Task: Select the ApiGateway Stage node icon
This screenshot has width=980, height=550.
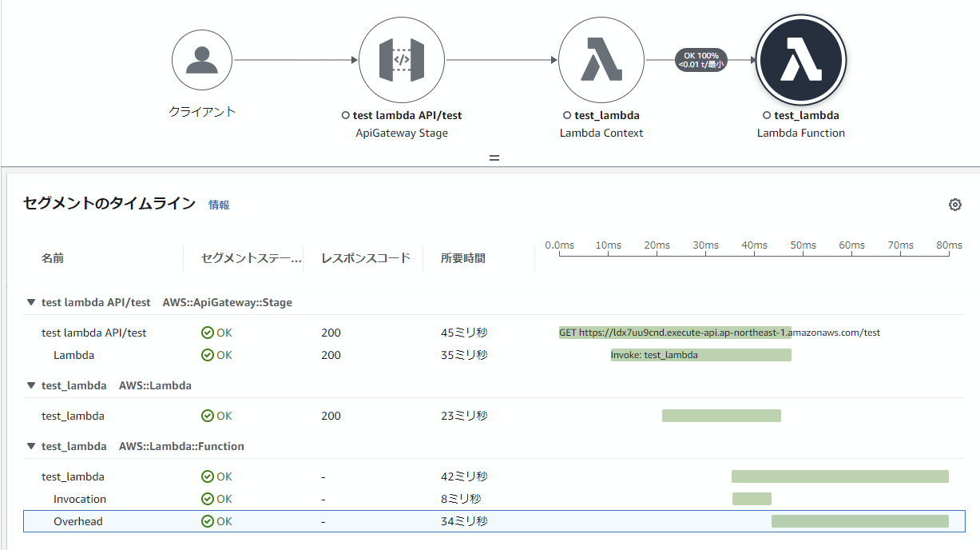Action: tap(402, 60)
